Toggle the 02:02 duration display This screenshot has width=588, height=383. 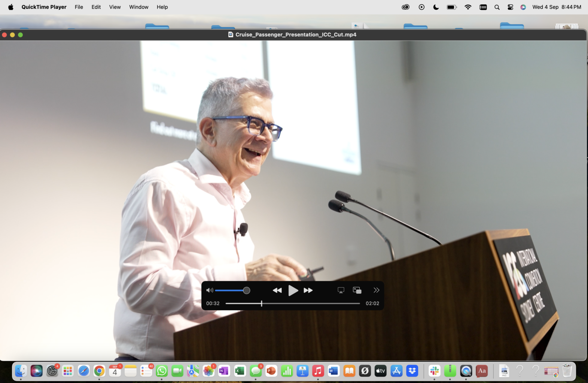tap(372, 304)
